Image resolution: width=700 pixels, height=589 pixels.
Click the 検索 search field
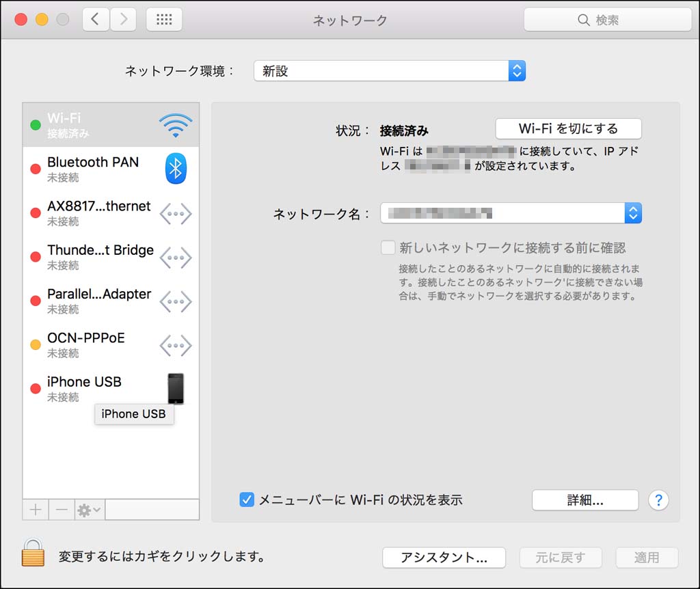[608, 20]
